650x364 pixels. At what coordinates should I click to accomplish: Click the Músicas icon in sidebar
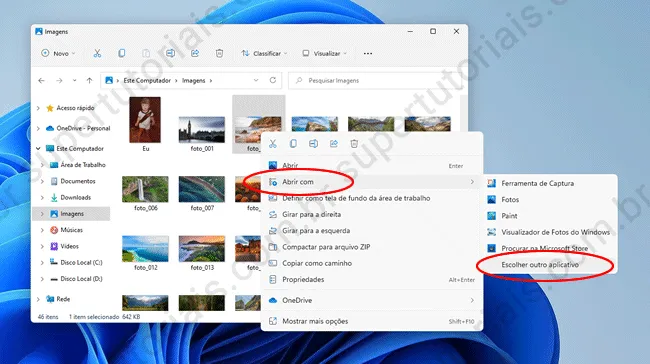point(54,230)
